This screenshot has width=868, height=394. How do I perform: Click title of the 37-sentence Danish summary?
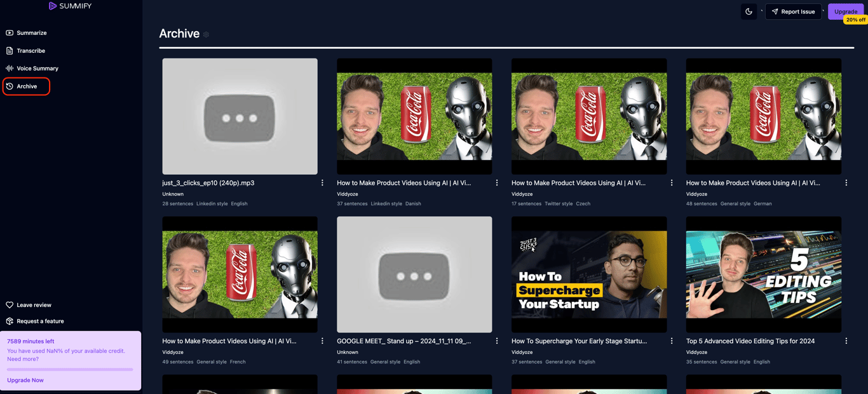tap(404, 183)
